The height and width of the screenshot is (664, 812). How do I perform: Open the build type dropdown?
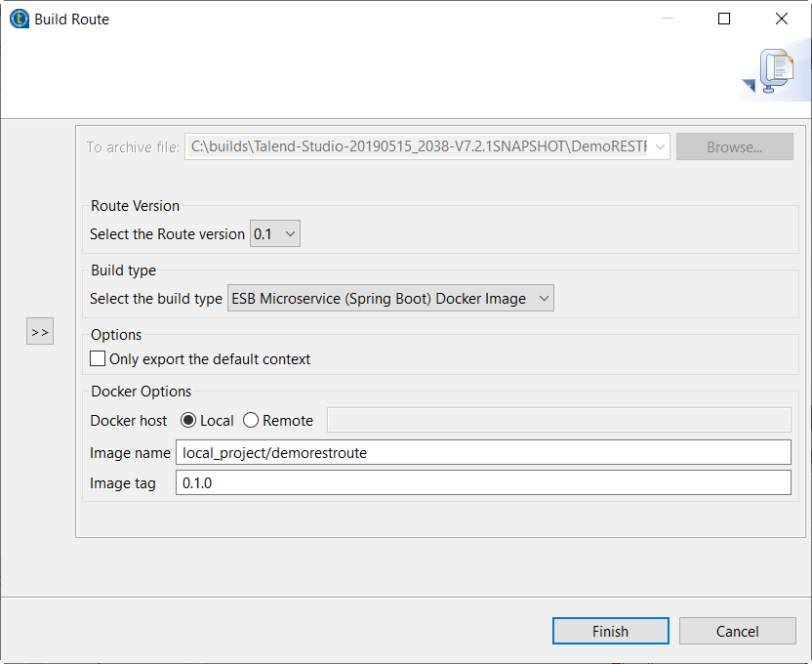390,299
